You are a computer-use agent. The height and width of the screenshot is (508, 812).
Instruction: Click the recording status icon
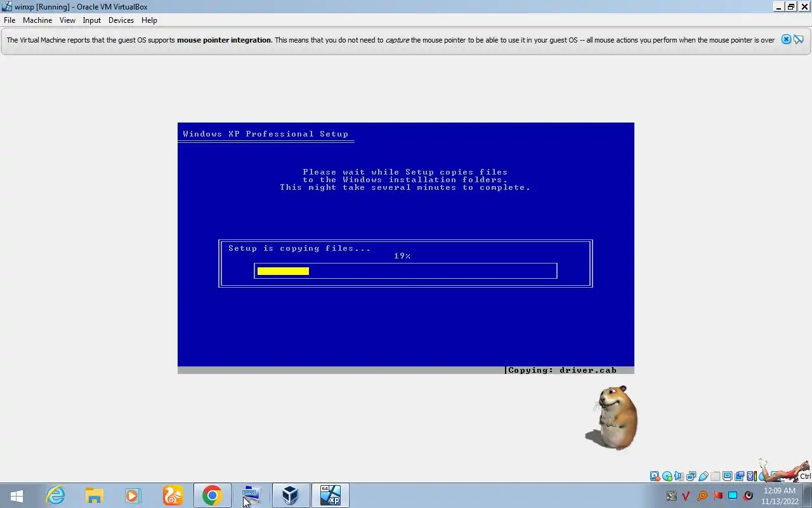coord(740,476)
